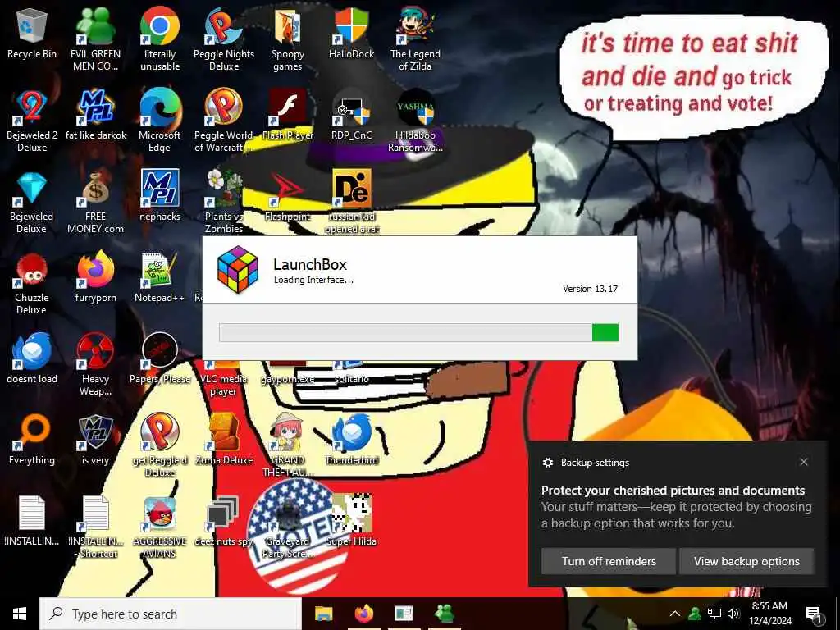Click the LaunchBox loading progress bar
Screen dimensions: 840x630
(419, 333)
